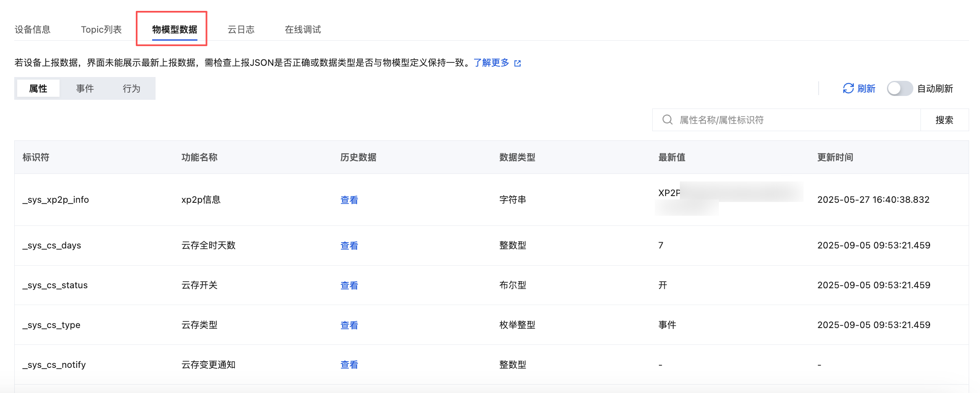Click the 搜索 button
Image resolution: width=980 pixels, height=393 pixels.
pyautogui.click(x=944, y=120)
